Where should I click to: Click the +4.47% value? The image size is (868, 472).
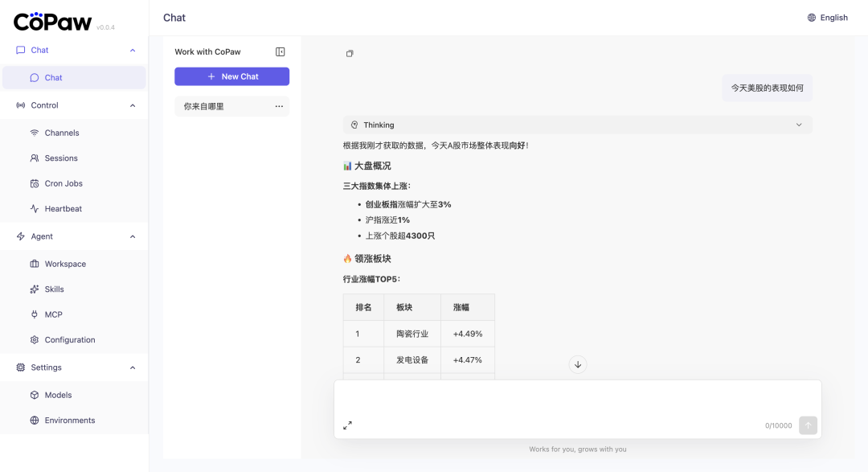tap(468, 359)
